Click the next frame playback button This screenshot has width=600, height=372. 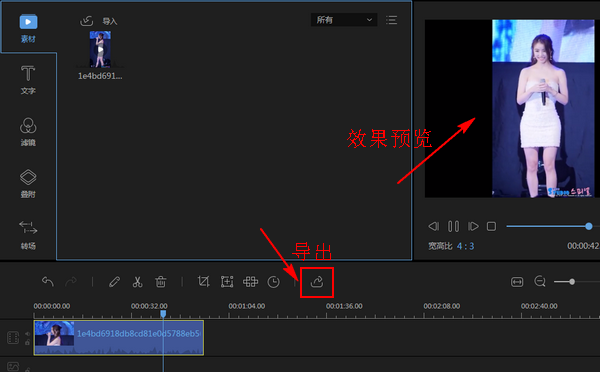pyautogui.click(x=473, y=226)
